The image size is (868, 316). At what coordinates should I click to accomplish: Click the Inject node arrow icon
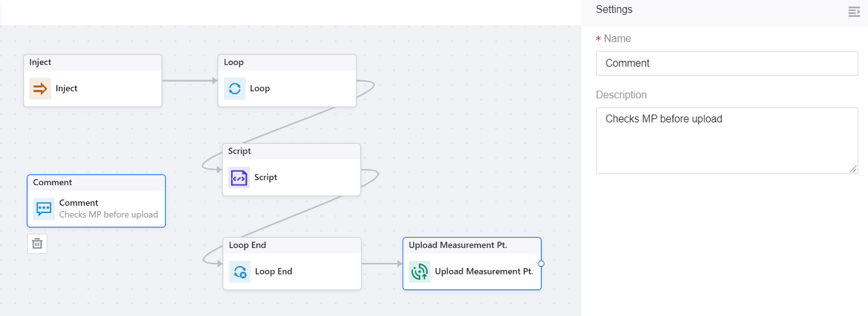(x=40, y=89)
